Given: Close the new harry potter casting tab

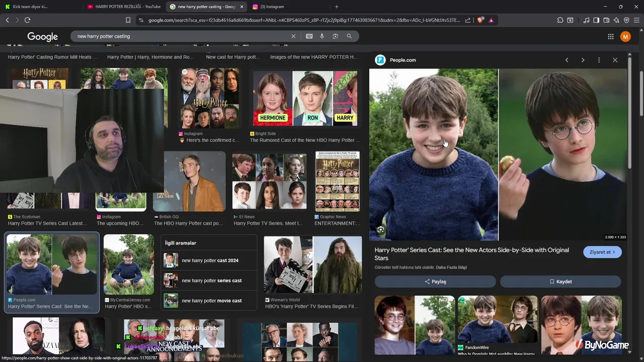Looking at the screenshot, I should tap(242, 7).
